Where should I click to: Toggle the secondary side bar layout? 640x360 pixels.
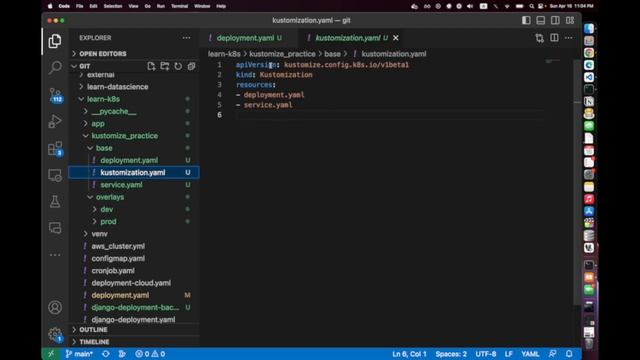[x=555, y=20]
